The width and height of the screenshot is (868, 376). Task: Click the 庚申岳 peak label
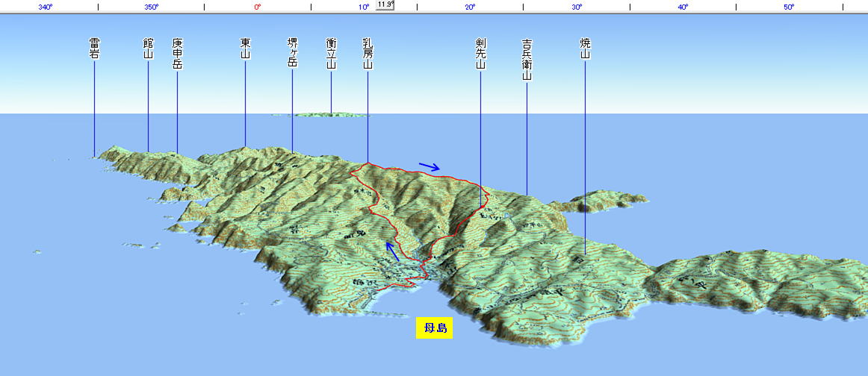[177, 54]
